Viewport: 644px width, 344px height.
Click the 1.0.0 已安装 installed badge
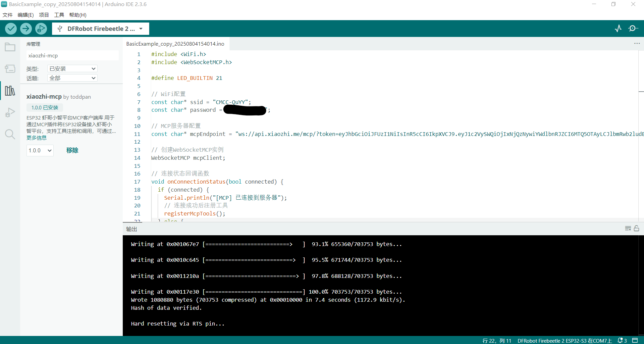(x=45, y=107)
